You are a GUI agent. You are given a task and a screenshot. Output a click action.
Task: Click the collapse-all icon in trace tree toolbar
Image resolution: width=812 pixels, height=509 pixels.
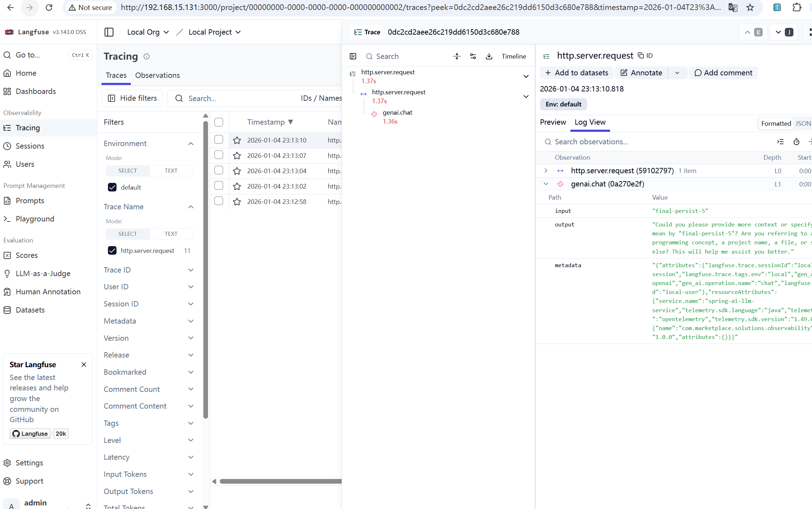pyautogui.click(x=457, y=56)
